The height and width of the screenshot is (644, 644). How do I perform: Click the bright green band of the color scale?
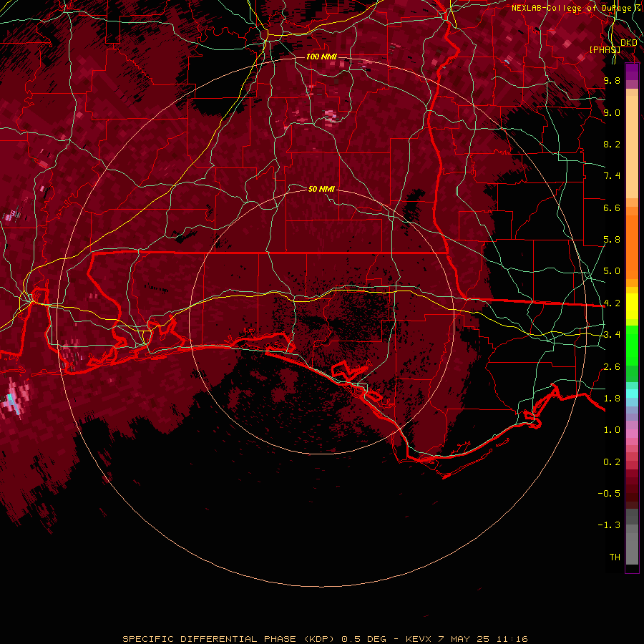click(x=632, y=346)
